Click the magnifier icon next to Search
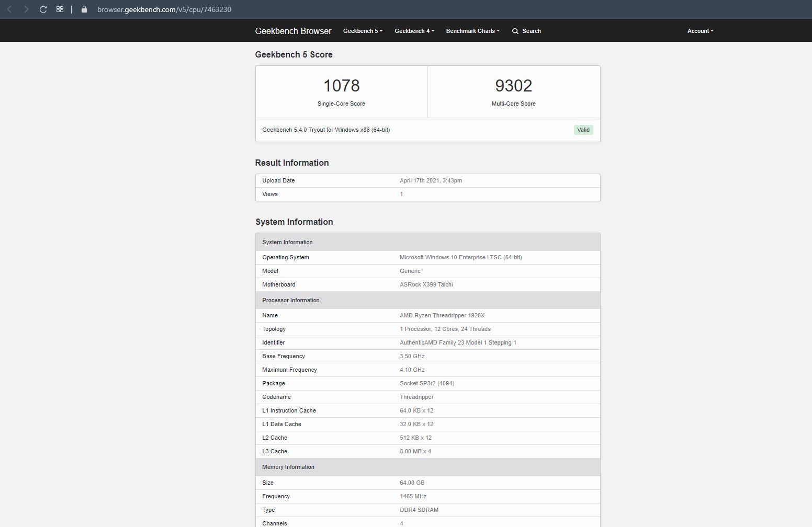The width and height of the screenshot is (812, 527). [515, 31]
